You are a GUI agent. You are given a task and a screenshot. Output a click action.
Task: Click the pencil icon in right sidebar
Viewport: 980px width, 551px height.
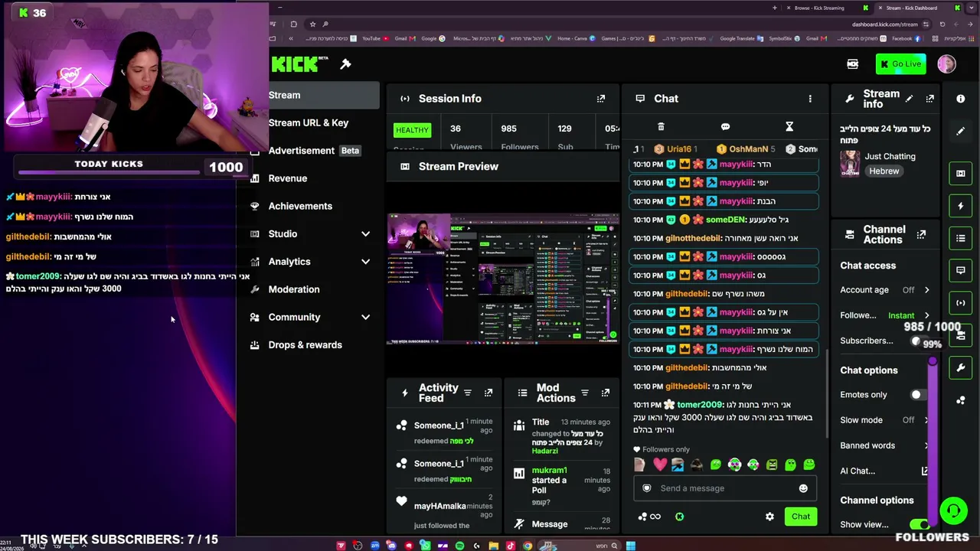tap(961, 131)
